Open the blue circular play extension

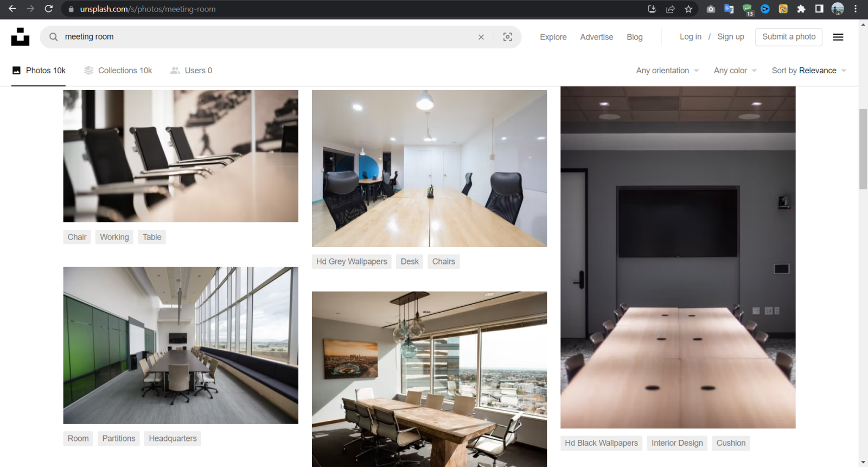point(765,9)
